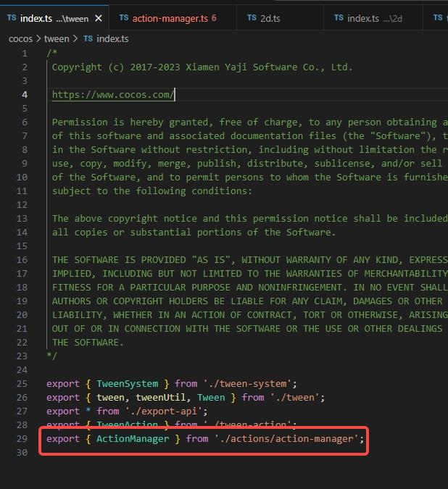
Task: Click the tween breadcrumb segment
Action: (x=57, y=38)
